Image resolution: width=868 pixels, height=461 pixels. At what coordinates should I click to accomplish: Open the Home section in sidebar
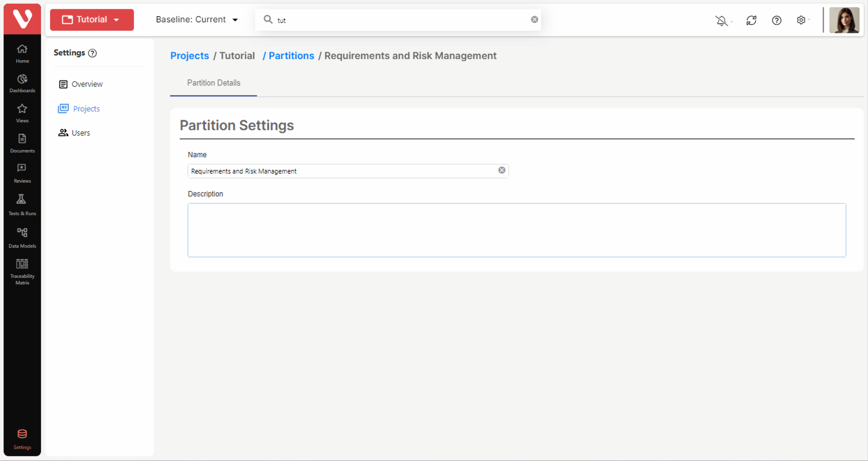22,53
